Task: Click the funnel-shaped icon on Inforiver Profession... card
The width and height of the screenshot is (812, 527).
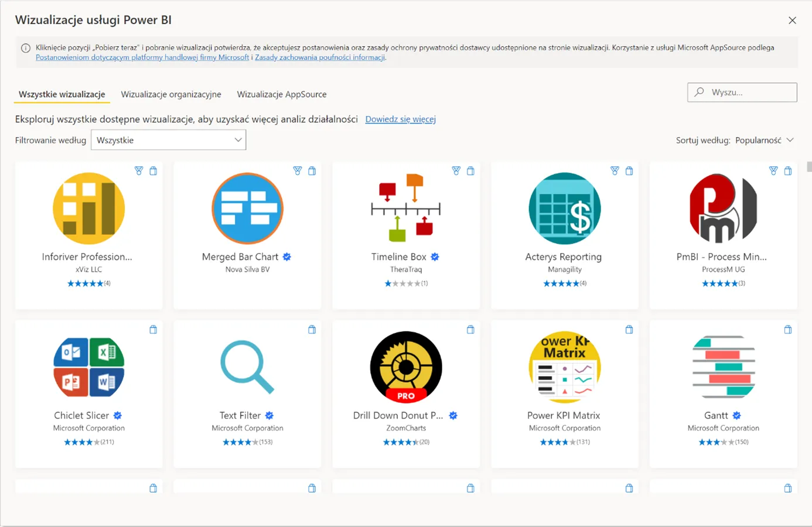Action: [139, 171]
